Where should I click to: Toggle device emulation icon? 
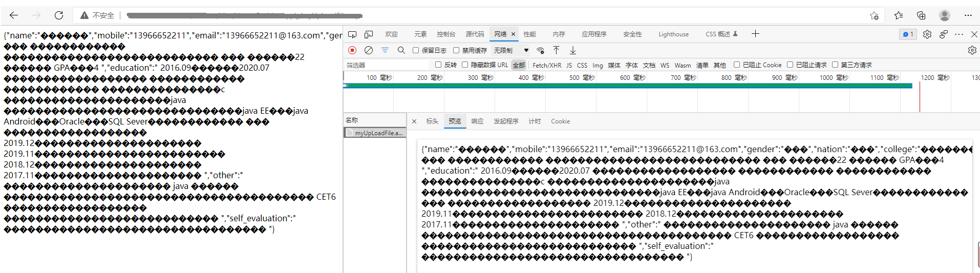point(369,34)
